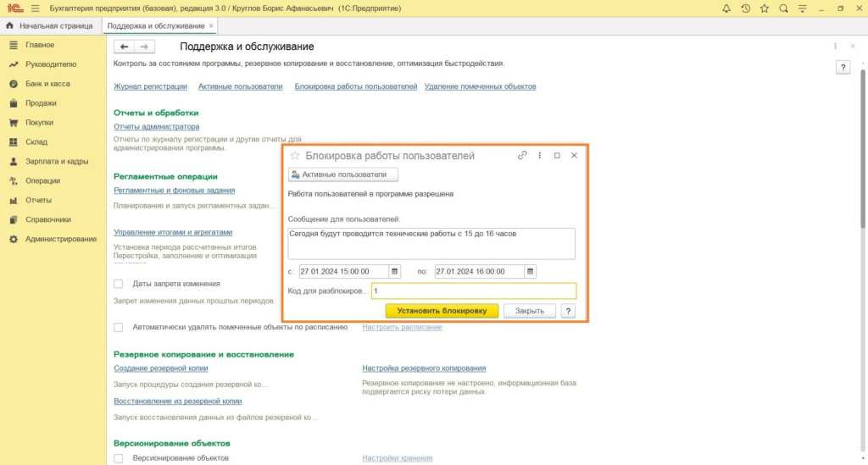Open the history clock icon
This screenshot has height=465, width=868.
pyautogui.click(x=745, y=8)
